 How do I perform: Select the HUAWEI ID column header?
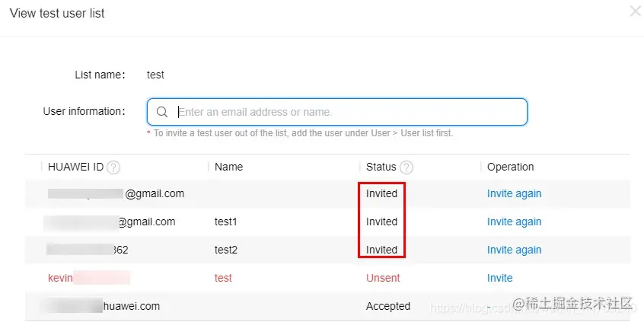pyautogui.click(x=76, y=167)
